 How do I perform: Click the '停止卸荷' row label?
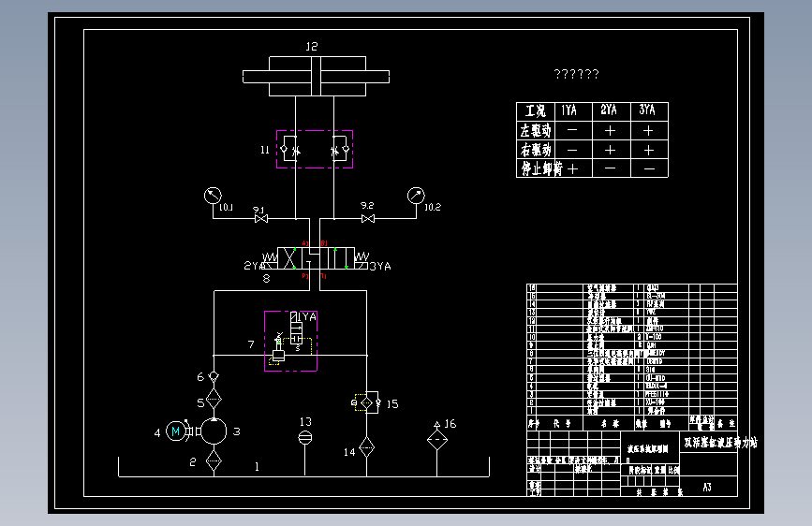coord(541,168)
